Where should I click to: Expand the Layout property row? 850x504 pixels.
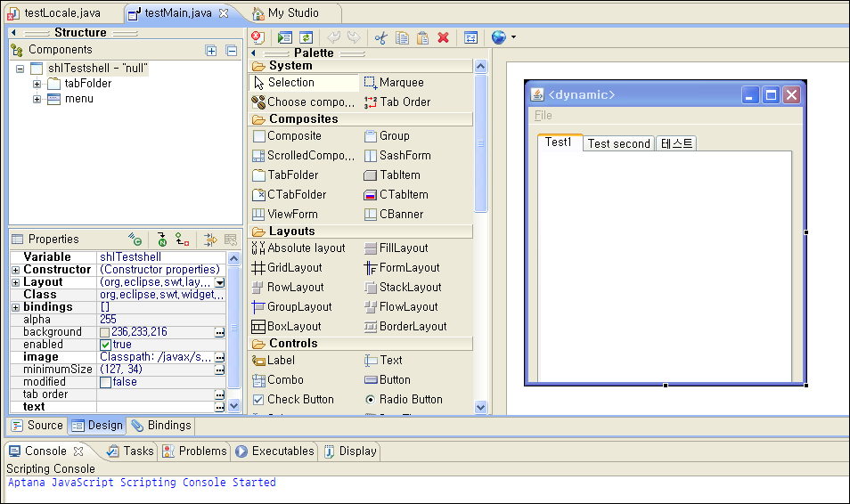16,282
